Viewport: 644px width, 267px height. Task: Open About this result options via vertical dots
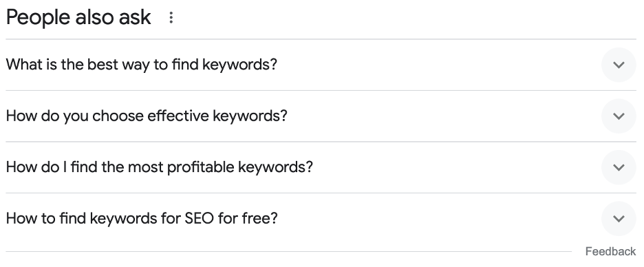171,17
